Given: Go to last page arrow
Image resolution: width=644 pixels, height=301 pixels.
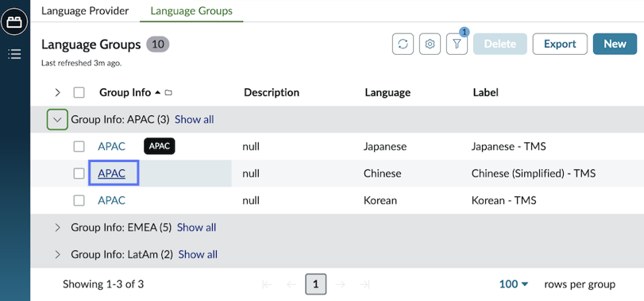Looking at the screenshot, I should click(x=364, y=284).
